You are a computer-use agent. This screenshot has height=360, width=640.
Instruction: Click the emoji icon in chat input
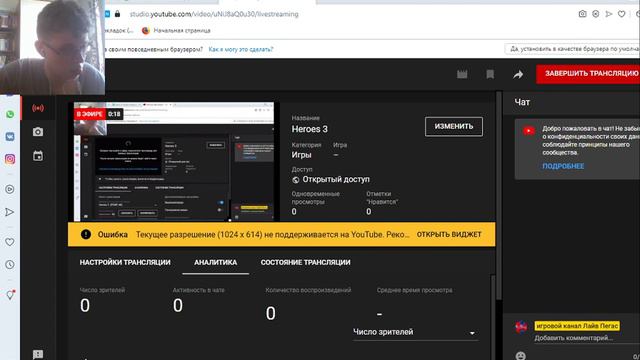pos(520,356)
